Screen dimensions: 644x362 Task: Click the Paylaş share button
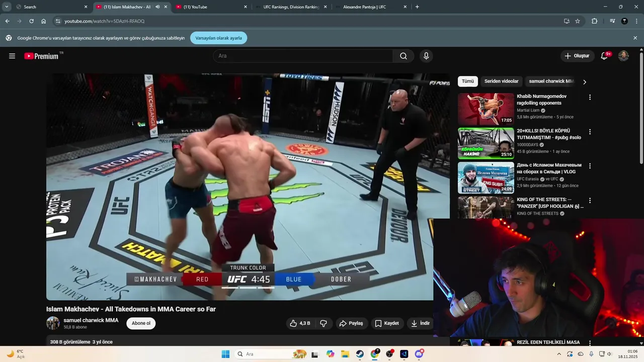351,323
